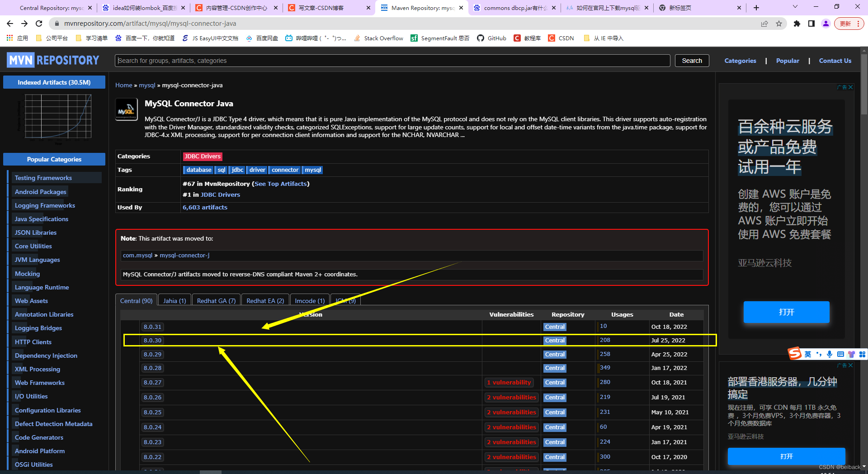Close the 部署香港服务器 advertisement
Viewport: 868px width, 474px height.
coord(850,365)
